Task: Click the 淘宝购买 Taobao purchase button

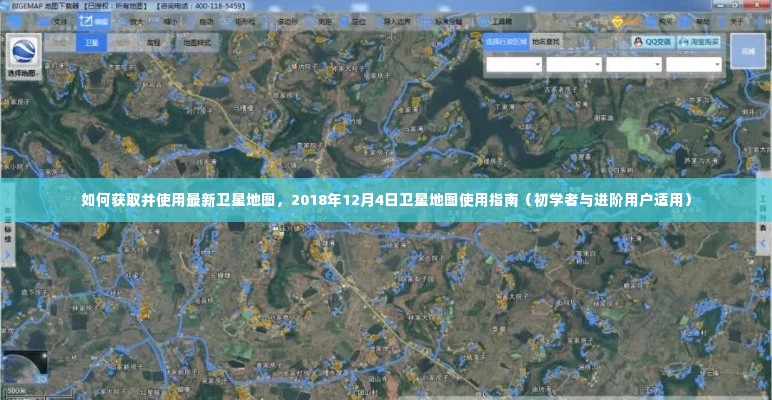Action: click(699, 42)
